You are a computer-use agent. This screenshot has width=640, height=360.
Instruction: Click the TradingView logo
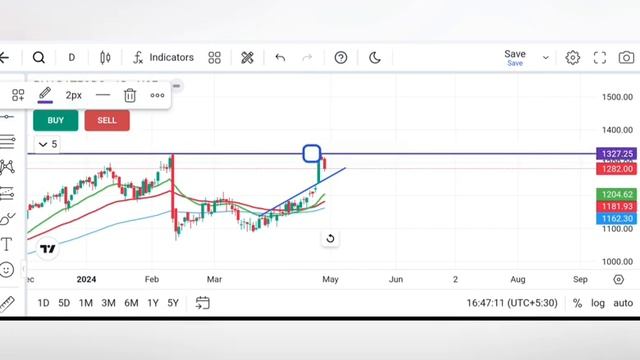tap(47, 249)
